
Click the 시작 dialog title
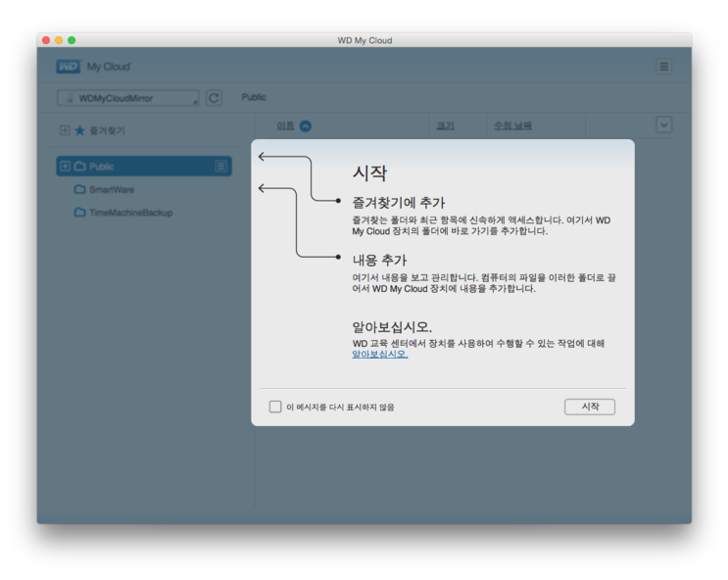(x=369, y=173)
